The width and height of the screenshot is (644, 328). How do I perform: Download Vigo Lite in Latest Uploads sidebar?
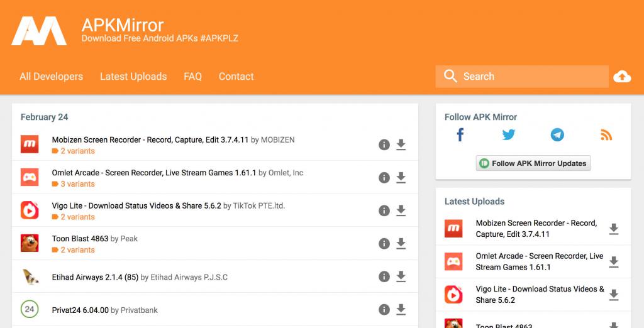[614, 295]
